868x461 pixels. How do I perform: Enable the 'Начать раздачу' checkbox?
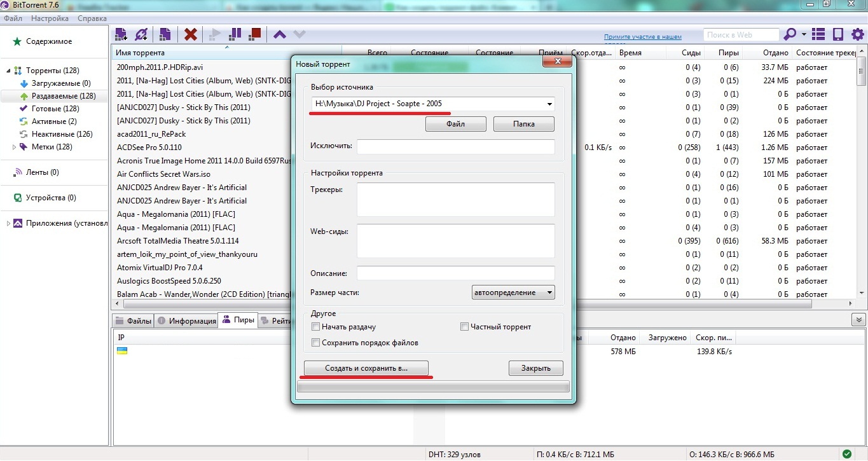click(x=316, y=327)
